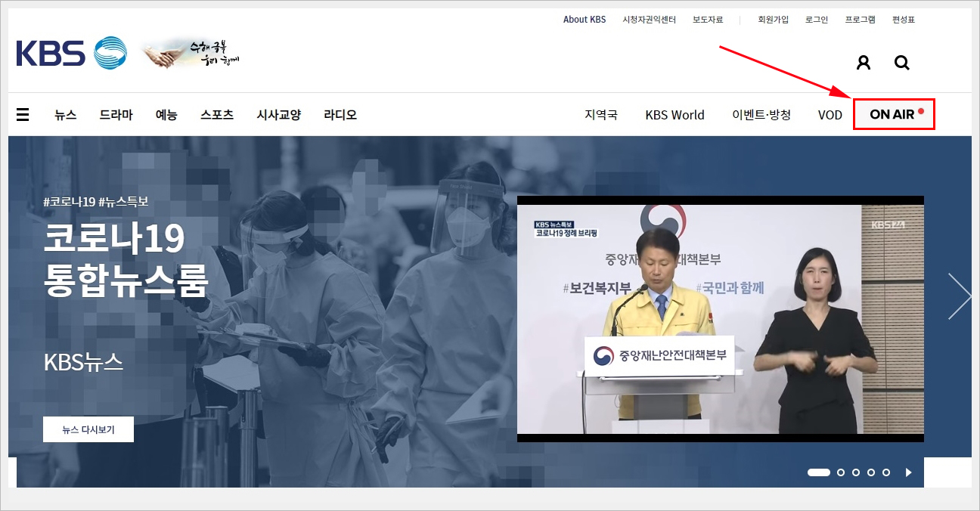Open About KBS link
The height and width of the screenshot is (511, 980).
click(585, 20)
